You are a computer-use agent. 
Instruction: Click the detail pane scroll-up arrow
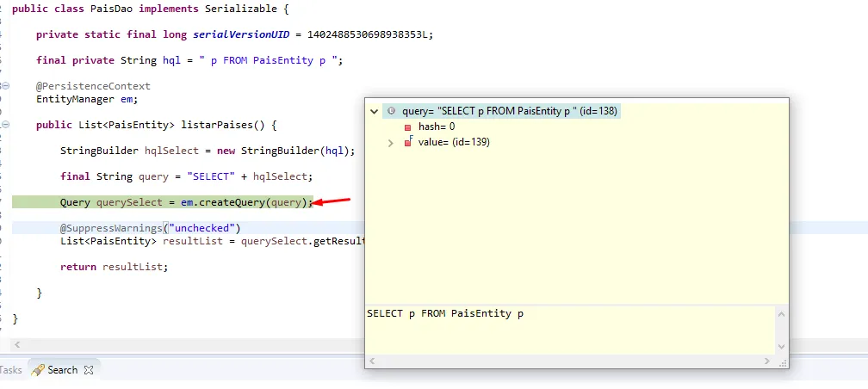point(781,314)
